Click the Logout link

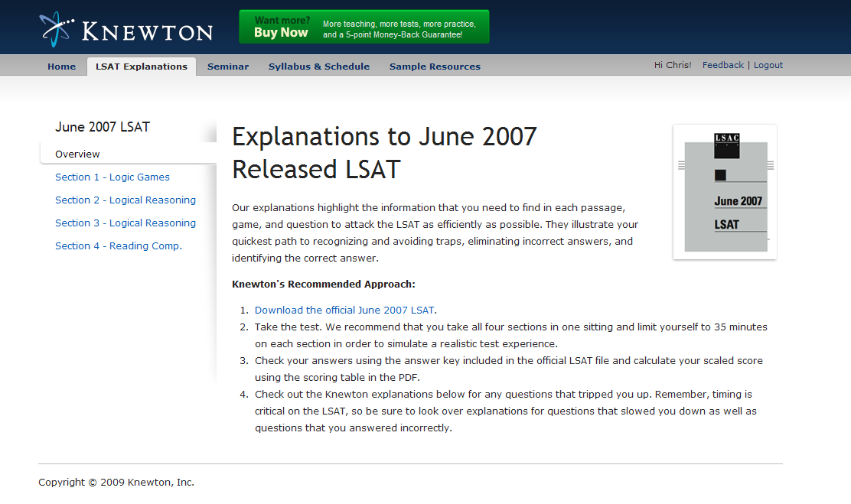[x=768, y=65]
